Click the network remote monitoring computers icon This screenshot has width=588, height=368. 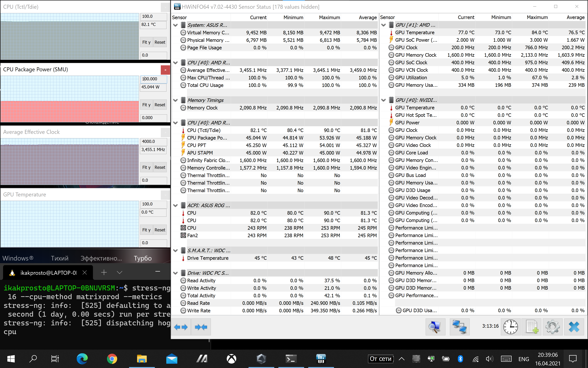[x=460, y=327]
